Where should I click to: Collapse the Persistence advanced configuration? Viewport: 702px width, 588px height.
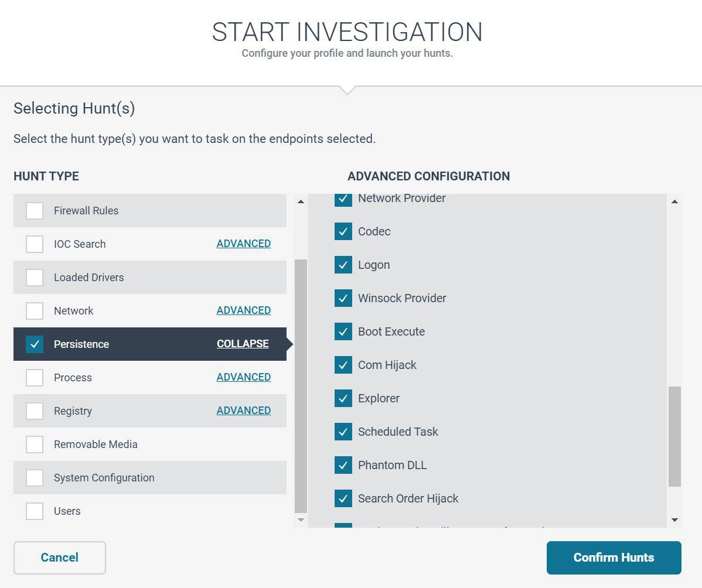243,344
